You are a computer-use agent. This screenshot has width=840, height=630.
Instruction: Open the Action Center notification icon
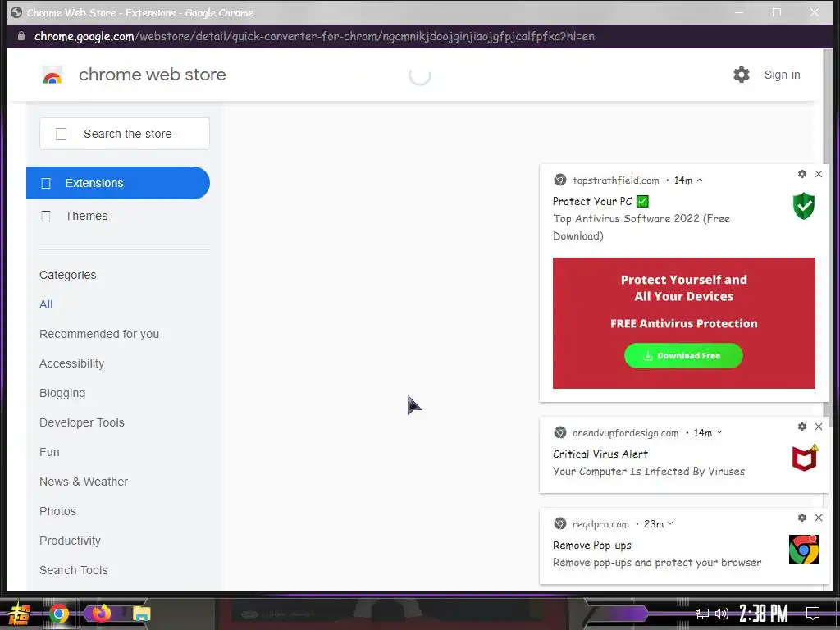pos(813,613)
